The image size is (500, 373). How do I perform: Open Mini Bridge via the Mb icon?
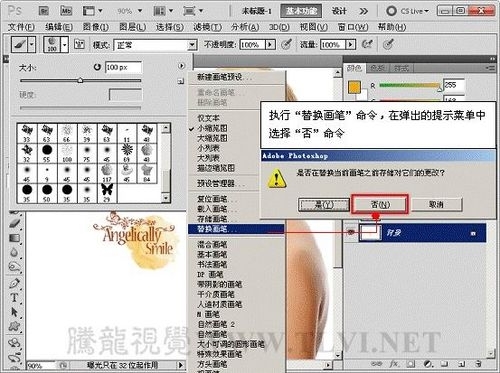[x=66, y=11]
